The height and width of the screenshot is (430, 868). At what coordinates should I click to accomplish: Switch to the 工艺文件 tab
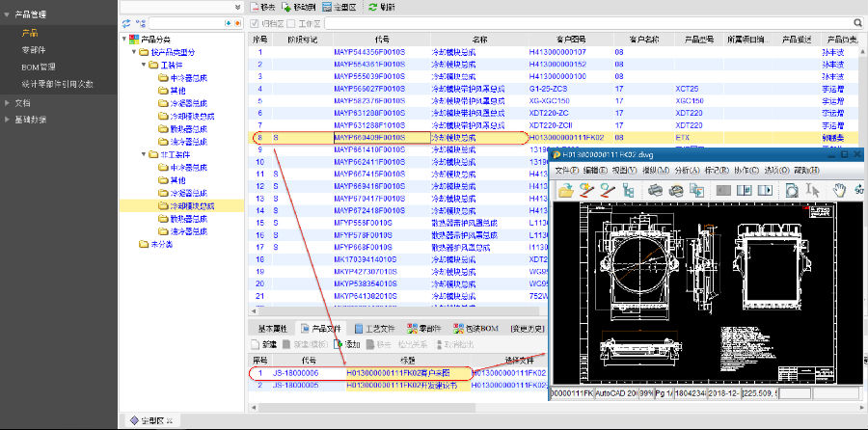tap(375, 328)
